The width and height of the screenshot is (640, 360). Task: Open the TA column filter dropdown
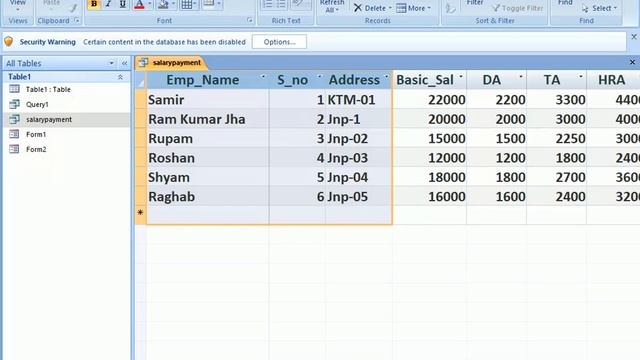pyautogui.click(x=581, y=76)
